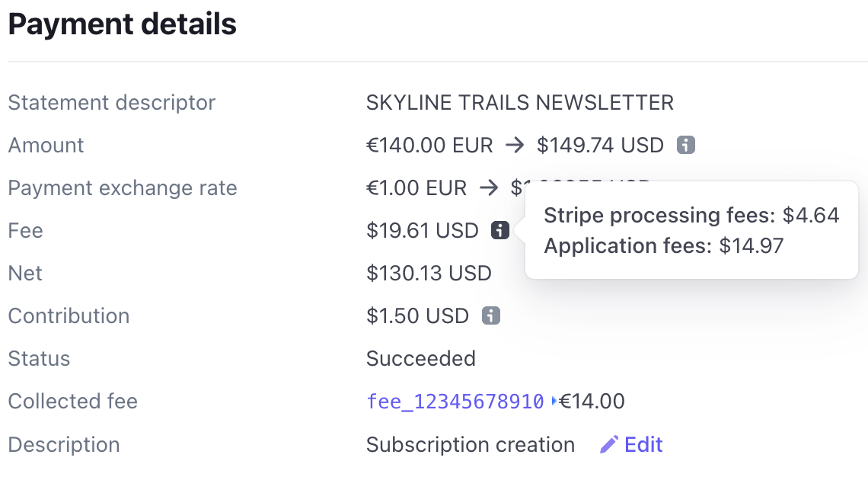868x477 pixels.
Task: Click the Subscription creation description text
Action: 471,444
